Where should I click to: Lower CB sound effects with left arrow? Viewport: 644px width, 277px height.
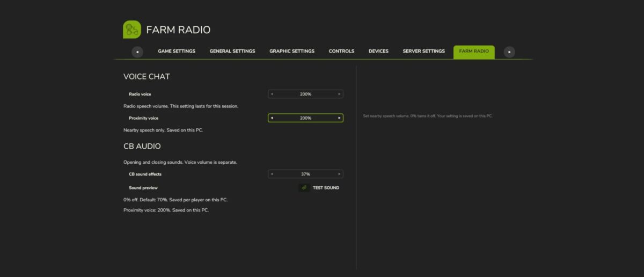(272, 174)
